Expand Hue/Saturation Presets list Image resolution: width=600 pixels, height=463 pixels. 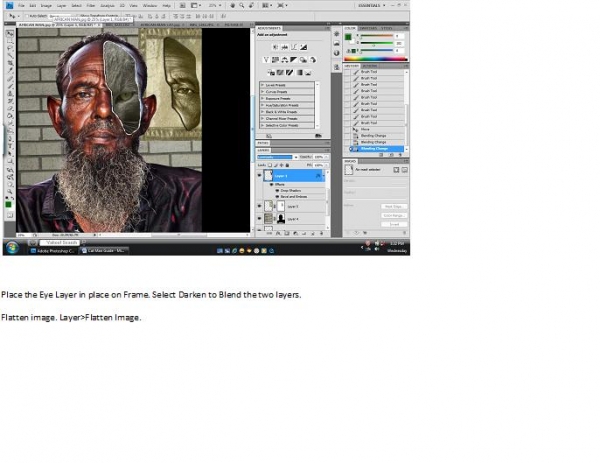click(x=262, y=105)
